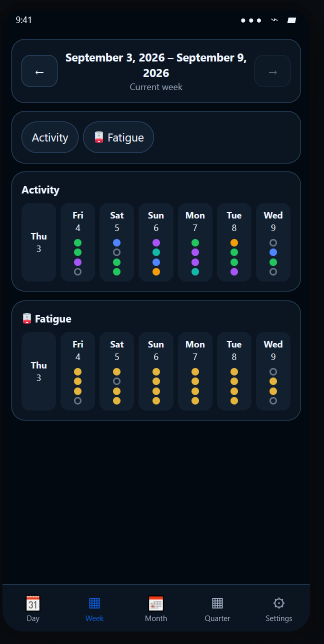Open the Quarter grid icon
The image size is (324, 644).
(x=217, y=603)
